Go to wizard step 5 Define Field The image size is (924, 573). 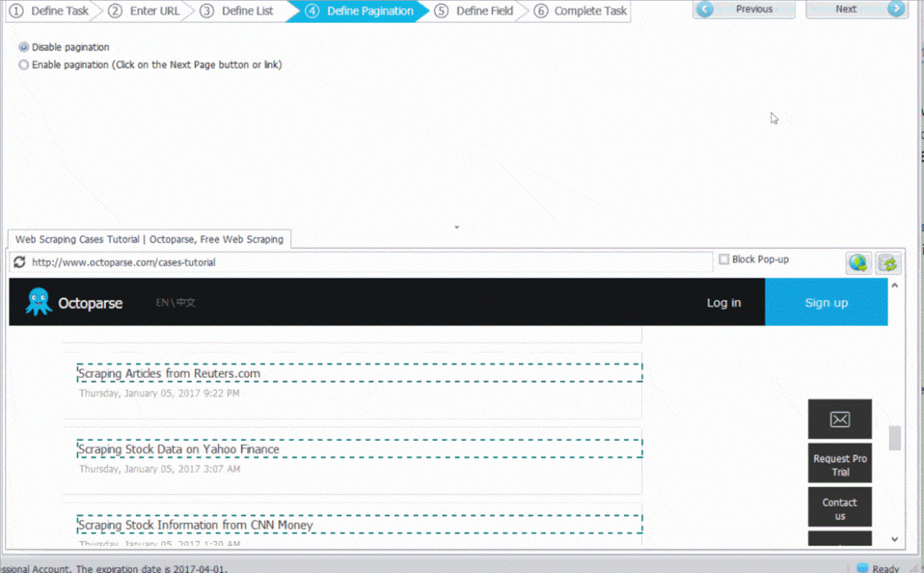[475, 11]
